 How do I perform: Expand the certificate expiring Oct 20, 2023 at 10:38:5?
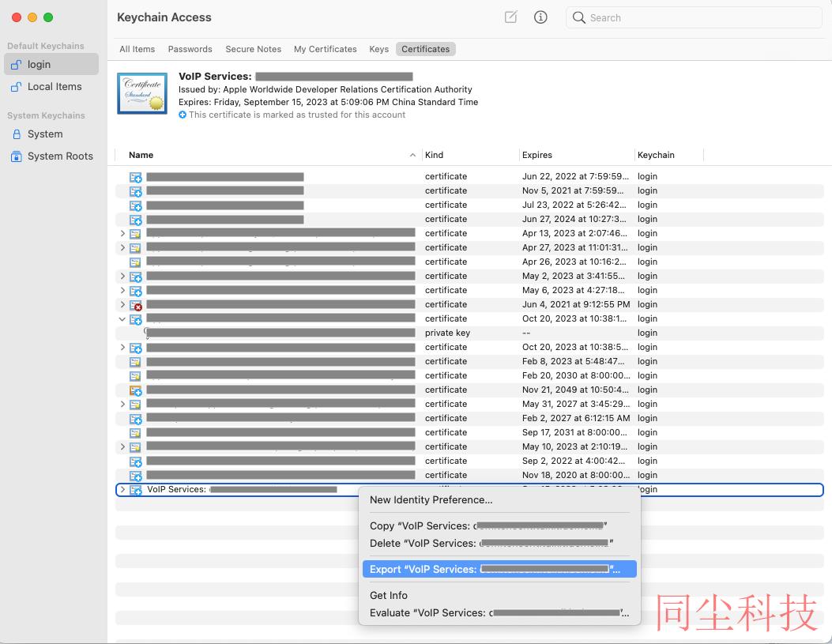[x=122, y=348]
